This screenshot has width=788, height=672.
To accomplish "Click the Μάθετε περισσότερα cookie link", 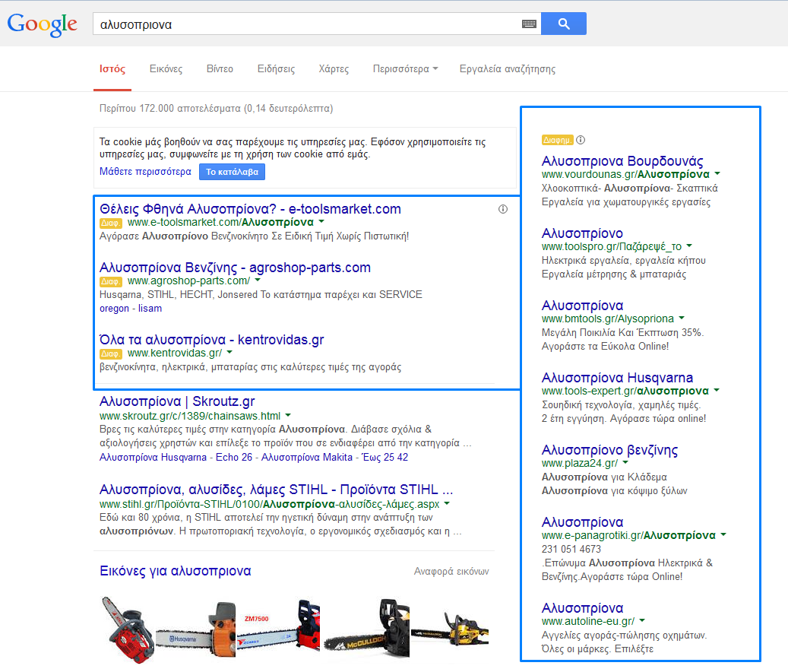I will (x=145, y=171).
